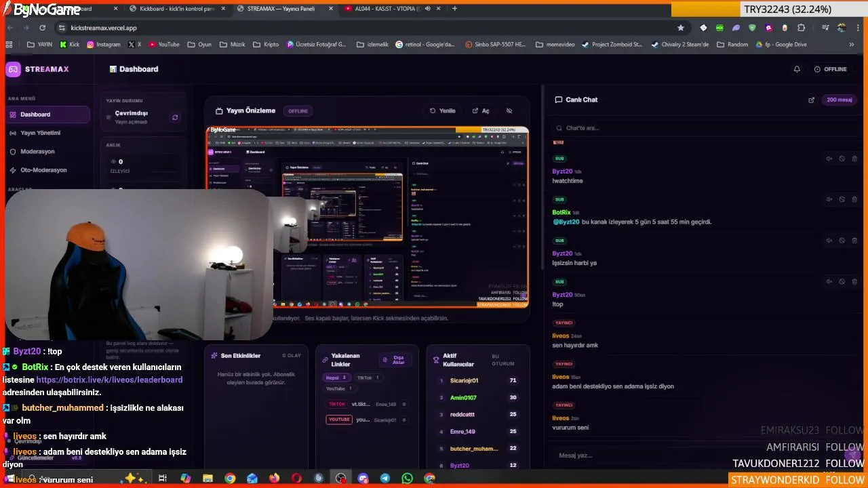Open the Müzik bookmarks folder
Viewport: 868px width, 488px height.
click(232, 45)
